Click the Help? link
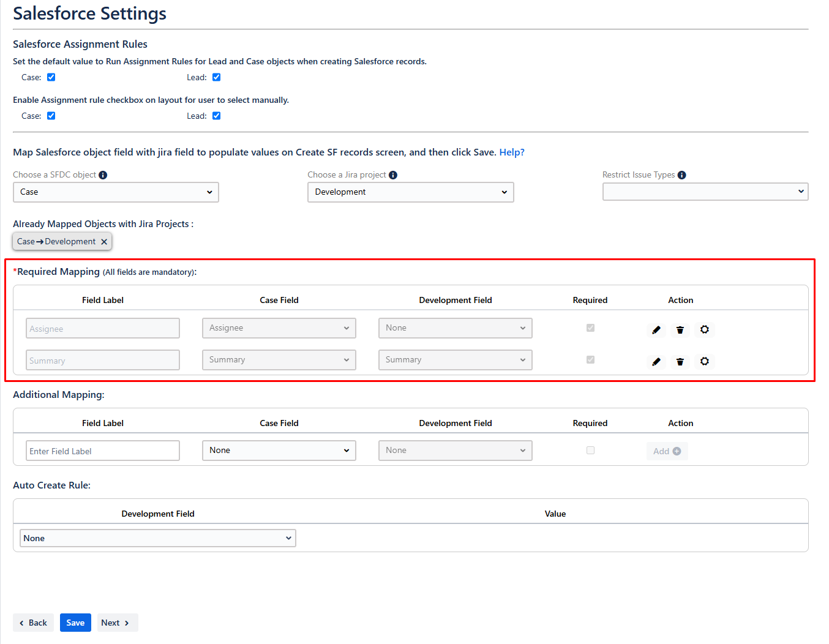This screenshot has width=829, height=644. pos(512,152)
